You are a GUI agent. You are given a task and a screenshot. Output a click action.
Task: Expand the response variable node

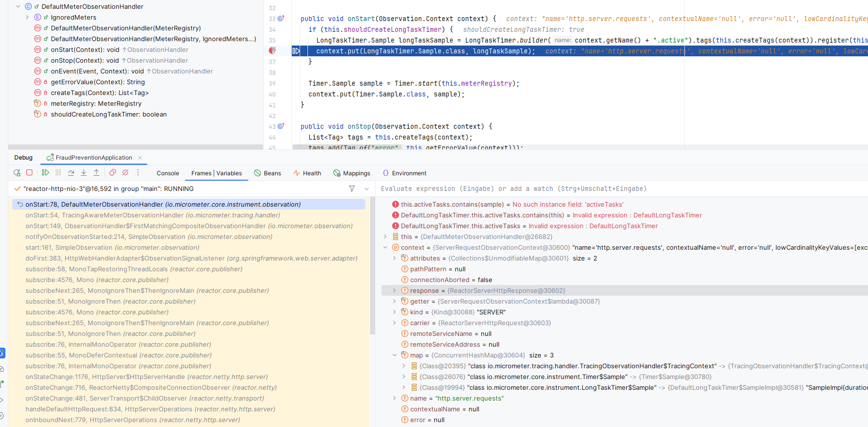click(395, 291)
